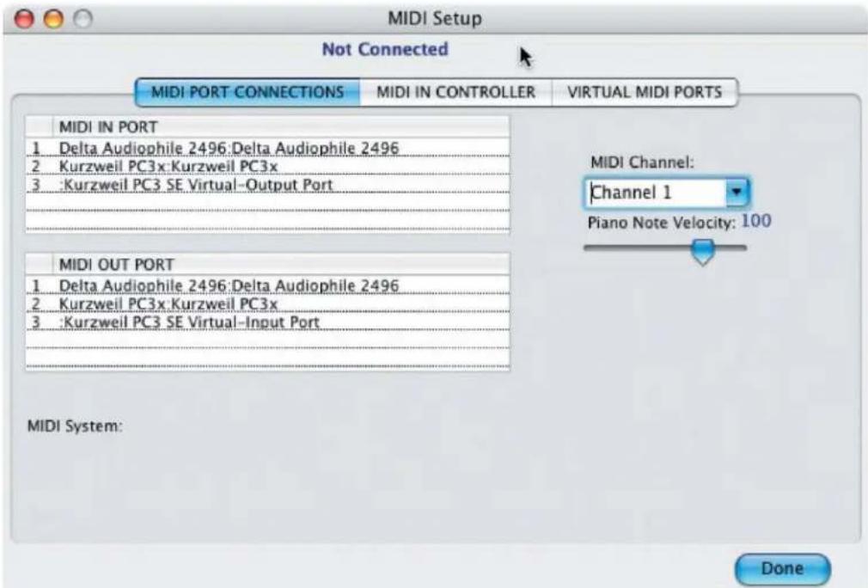The width and height of the screenshot is (868, 588).
Task: Select Delta Audiophile 2496 in MIDI IN PORT
Action: (x=267, y=148)
